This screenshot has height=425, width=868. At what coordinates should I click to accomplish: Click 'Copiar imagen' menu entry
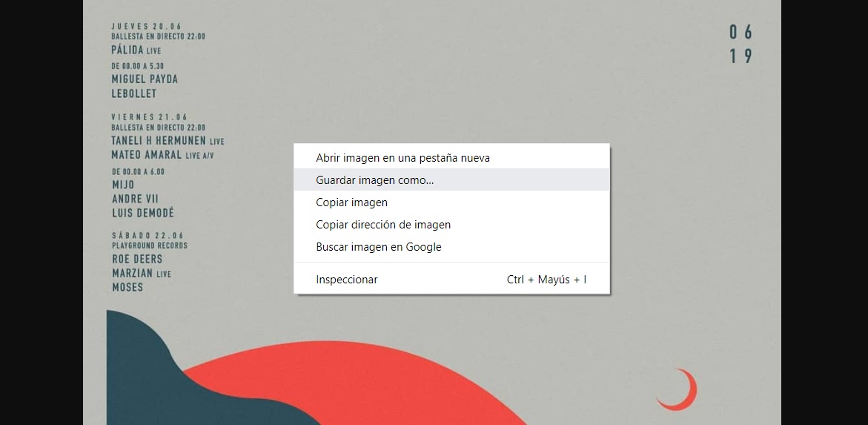pos(351,202)
